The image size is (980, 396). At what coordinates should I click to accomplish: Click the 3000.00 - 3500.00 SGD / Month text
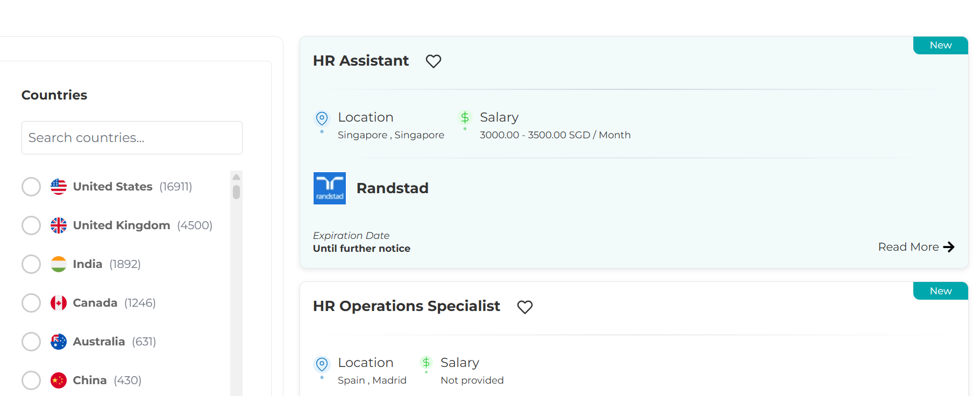555,135
